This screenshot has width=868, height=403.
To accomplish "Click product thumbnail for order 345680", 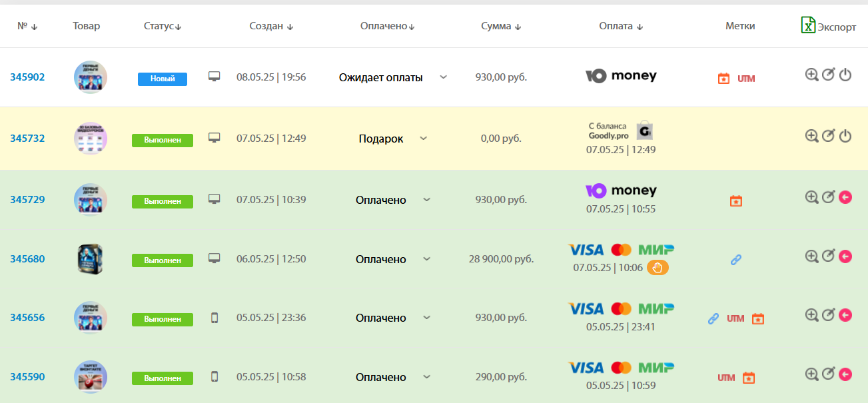I will click(91, 258).
